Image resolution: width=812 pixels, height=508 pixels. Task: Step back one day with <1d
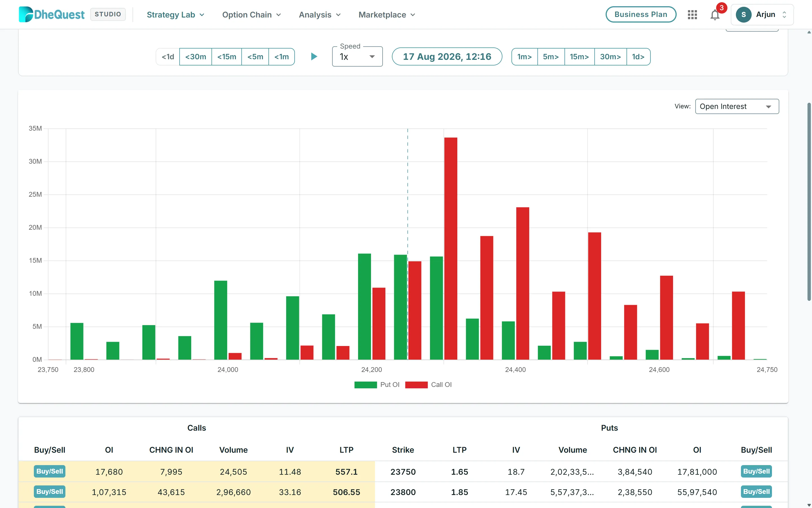point(168,57)
